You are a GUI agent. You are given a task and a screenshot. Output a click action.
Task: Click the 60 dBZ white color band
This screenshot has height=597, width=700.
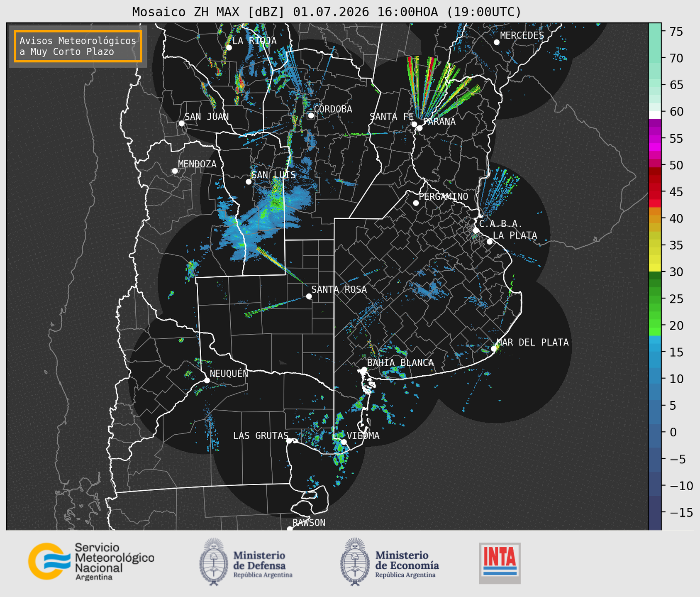point(655,115)
